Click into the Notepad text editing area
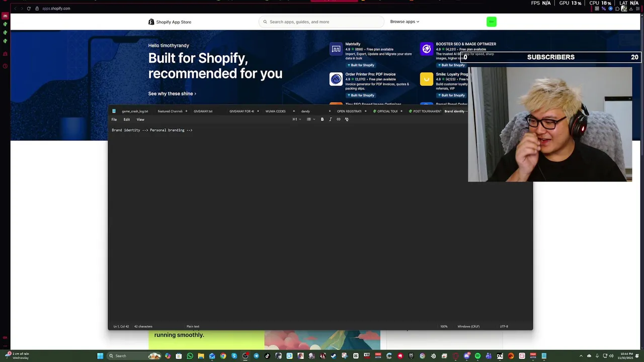Viewport: 644px width, 362px height. tap(320, 224)
